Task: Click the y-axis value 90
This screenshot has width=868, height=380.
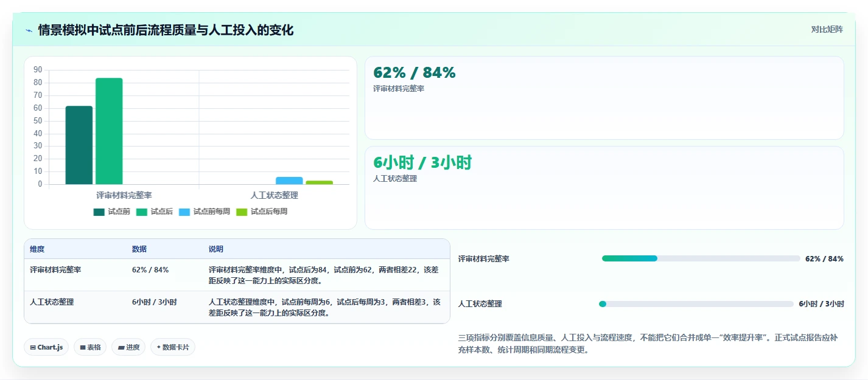Action: (38, 70)
